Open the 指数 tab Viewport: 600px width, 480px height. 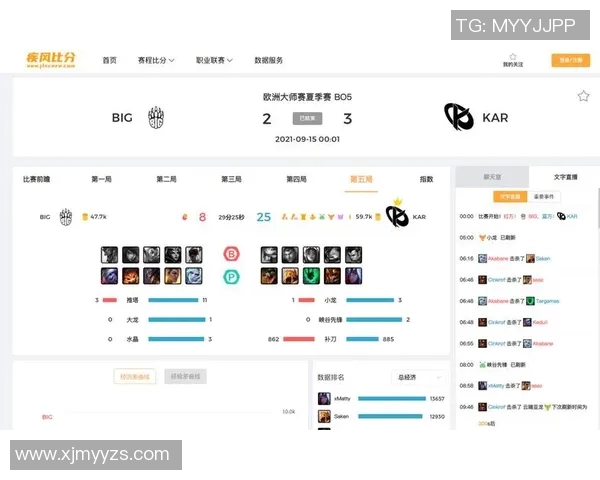point(426,179)
